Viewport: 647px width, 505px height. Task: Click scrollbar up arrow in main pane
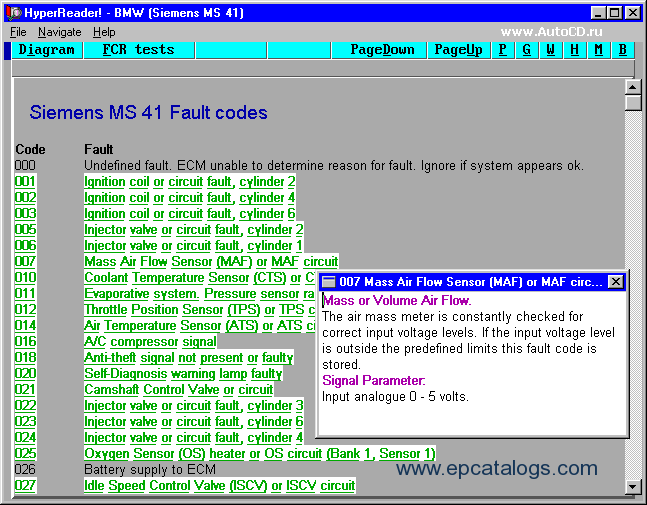pyautogui.click(x=633, y=87)
